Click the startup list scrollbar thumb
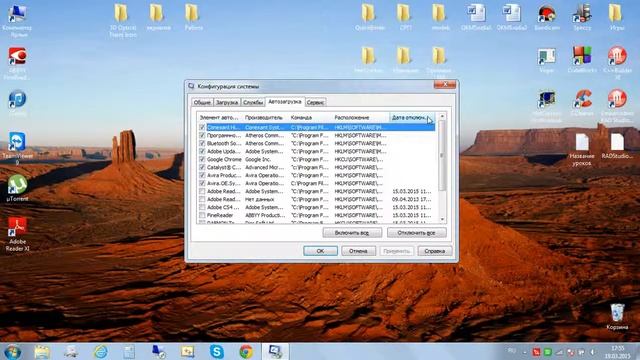Screen dimensions: 640x360 [x=442, y=155]
